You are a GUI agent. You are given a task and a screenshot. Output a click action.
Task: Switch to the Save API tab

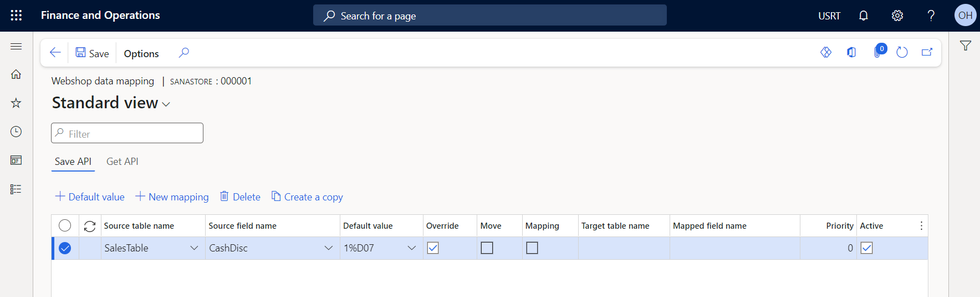(73, 162)
